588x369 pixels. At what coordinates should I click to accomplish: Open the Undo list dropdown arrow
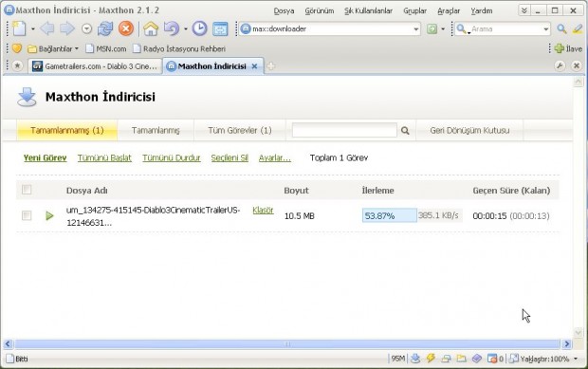point(185,28)
